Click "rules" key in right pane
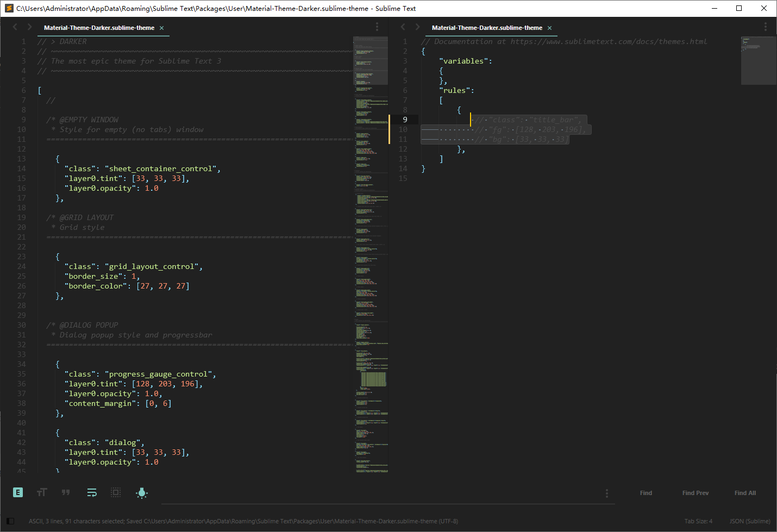The image size is (777, 532). (x=454, y=90)
